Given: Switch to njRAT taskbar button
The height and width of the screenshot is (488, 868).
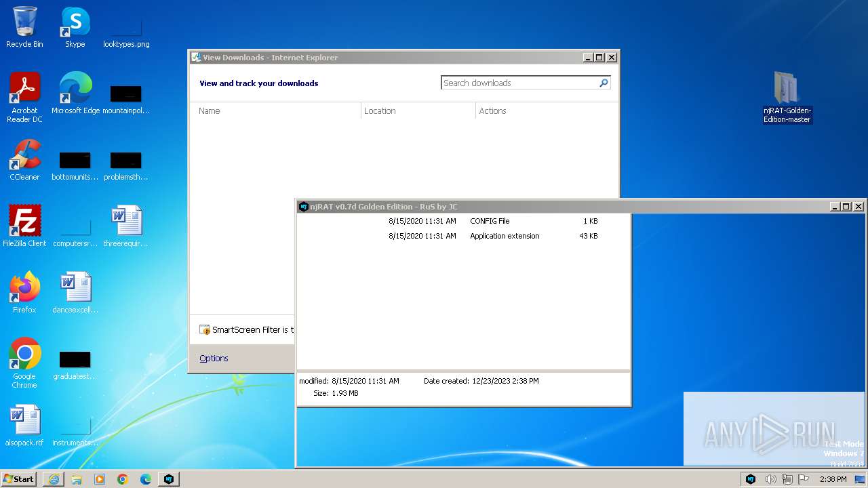Looking at the screenshot, I should (x=169, y=479).
